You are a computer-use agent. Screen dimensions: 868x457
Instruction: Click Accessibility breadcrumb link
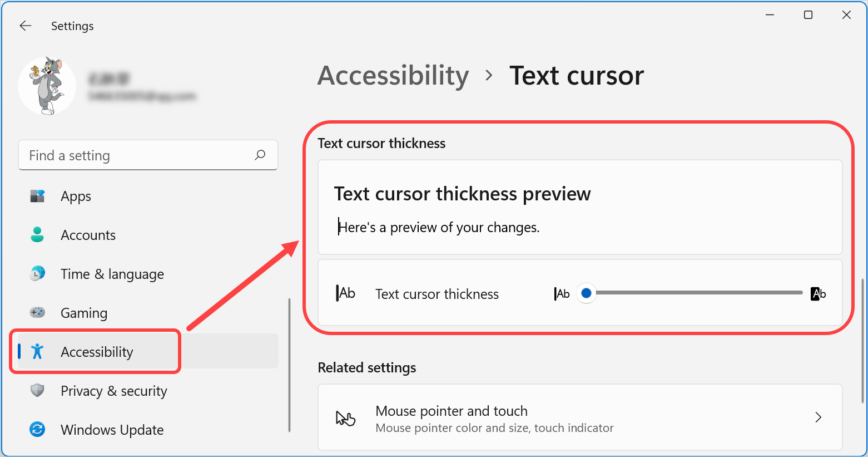(x=393, y=76)
